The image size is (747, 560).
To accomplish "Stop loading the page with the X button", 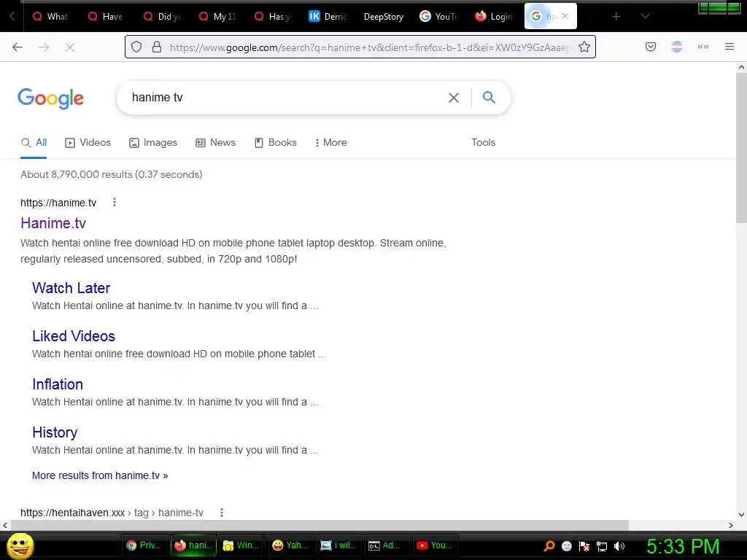I will [x=70, y=47].
